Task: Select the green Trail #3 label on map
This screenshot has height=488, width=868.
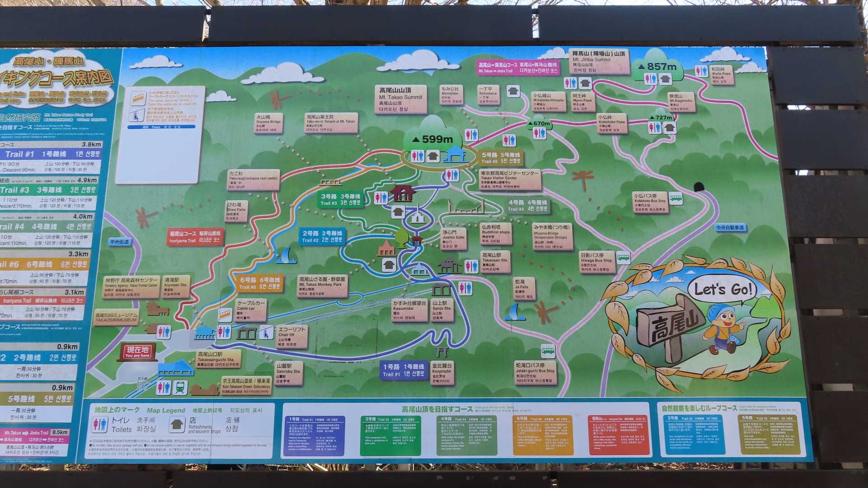Action: point(341,200)
